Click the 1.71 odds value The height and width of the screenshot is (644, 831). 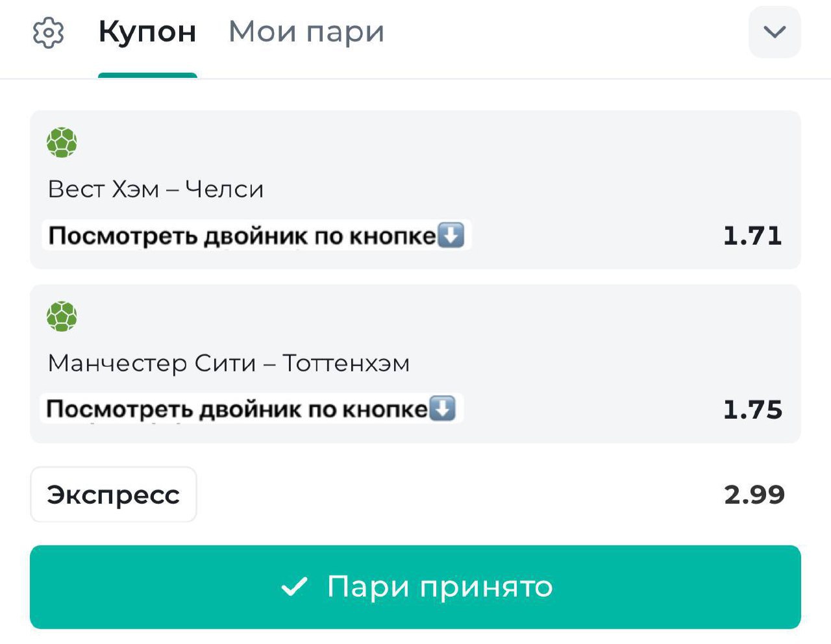pos(752,236)
